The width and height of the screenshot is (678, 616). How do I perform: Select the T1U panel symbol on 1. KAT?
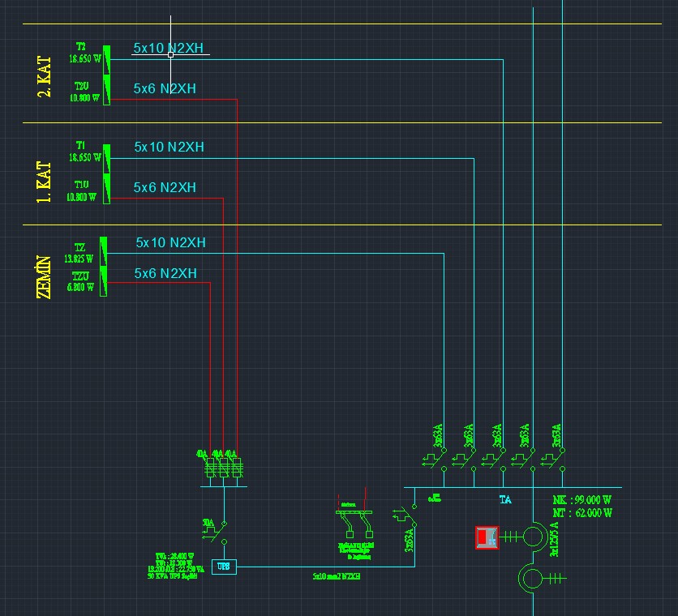pos(106,189)
